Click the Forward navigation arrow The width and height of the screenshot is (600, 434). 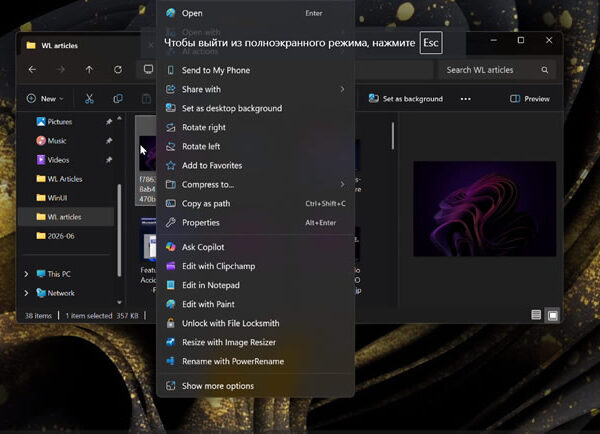(x=61, y=70)
